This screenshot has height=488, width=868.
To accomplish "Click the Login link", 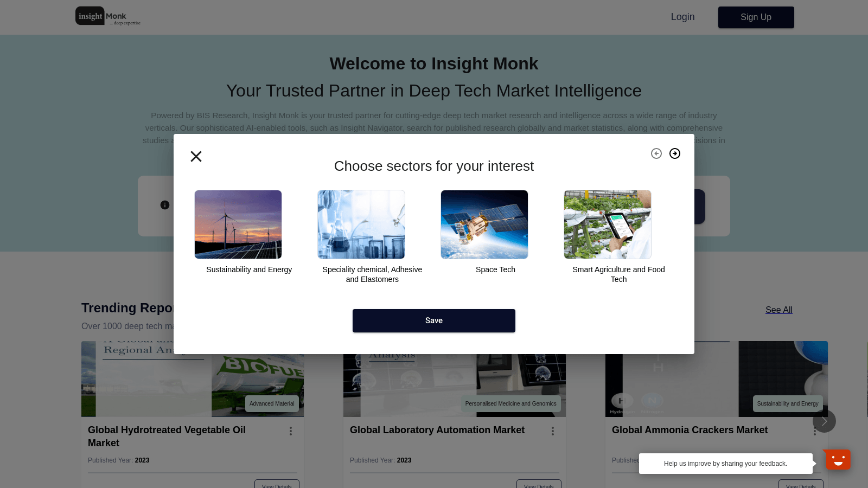I will click(x=682, y=17).
